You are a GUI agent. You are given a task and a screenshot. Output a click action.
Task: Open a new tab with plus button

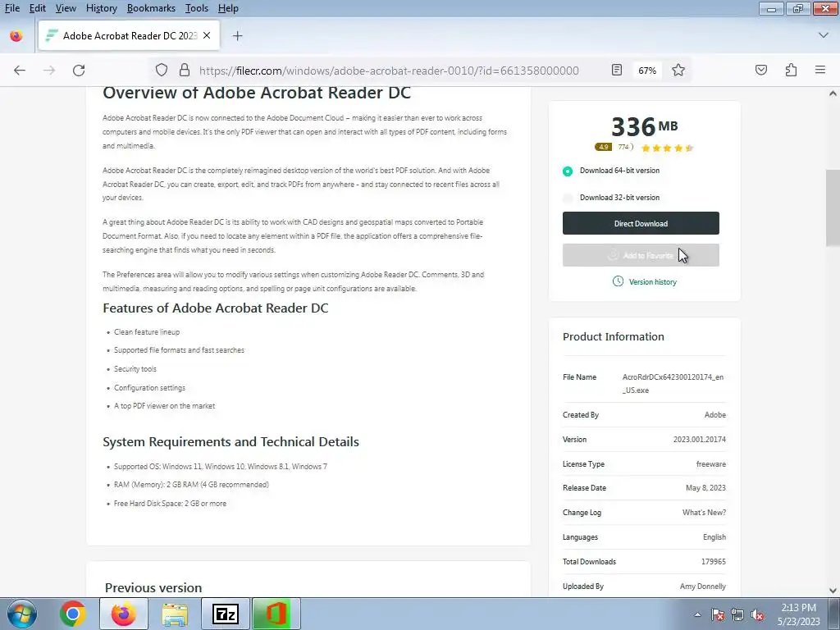click(x=238, y=36)
